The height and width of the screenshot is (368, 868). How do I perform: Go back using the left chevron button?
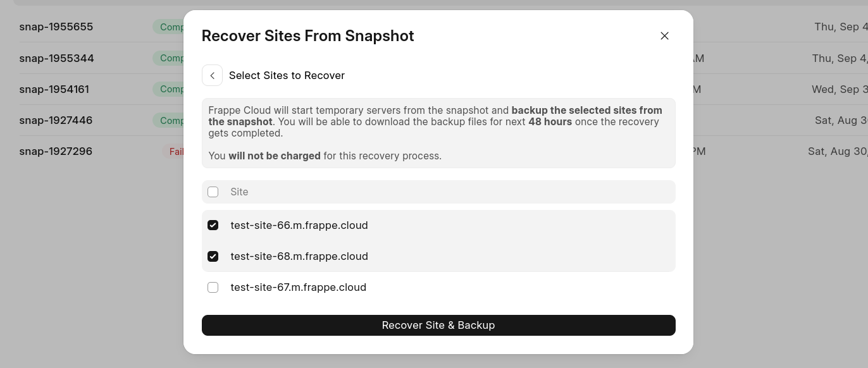pyautogui.click(x=212, y=75)
